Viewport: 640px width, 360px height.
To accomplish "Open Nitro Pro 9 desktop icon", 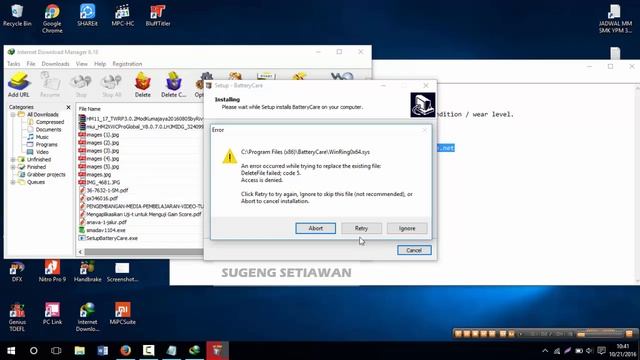I will point(52,272).
